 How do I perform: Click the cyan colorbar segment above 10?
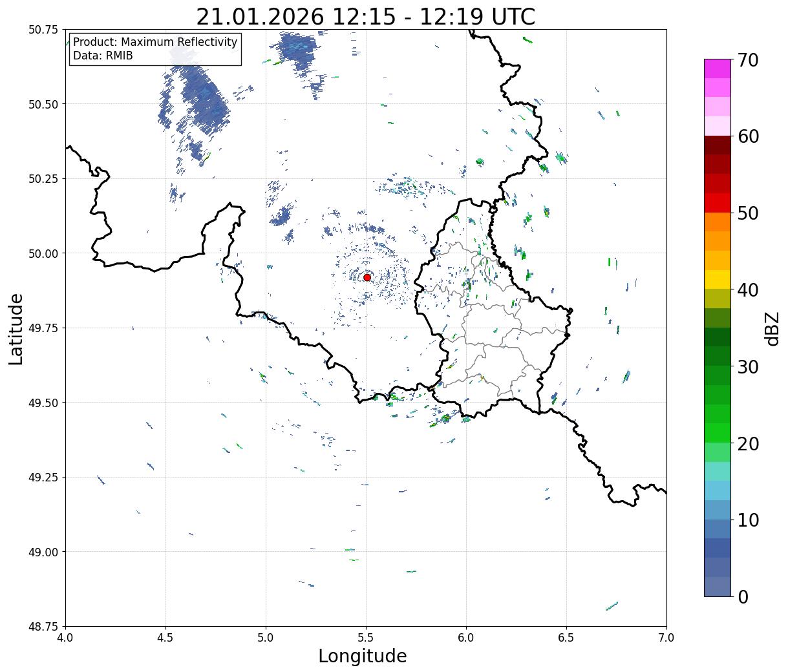point(718,490)
